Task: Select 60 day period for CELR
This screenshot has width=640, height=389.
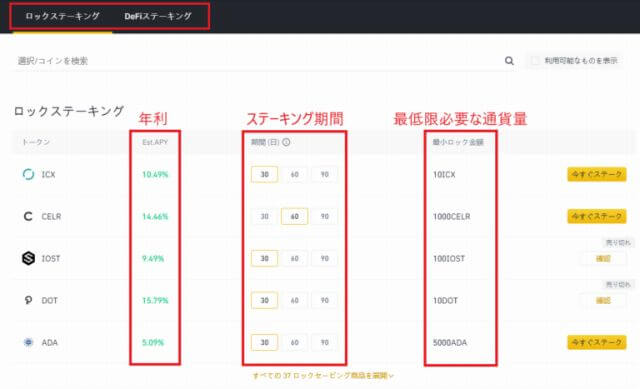Action: (294, 216)
